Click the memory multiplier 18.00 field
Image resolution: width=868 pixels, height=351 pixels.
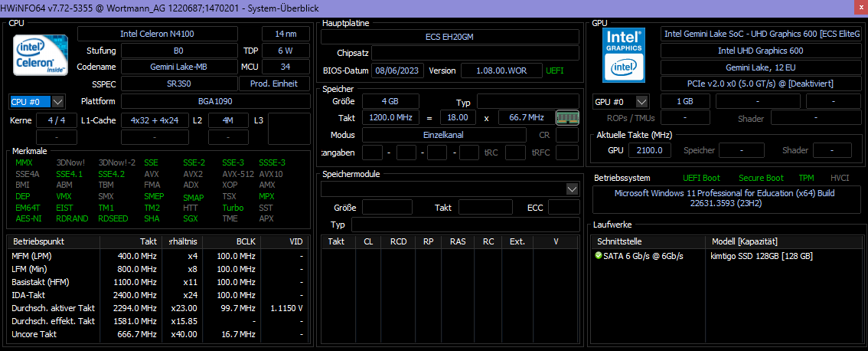(x=458, y=118)
